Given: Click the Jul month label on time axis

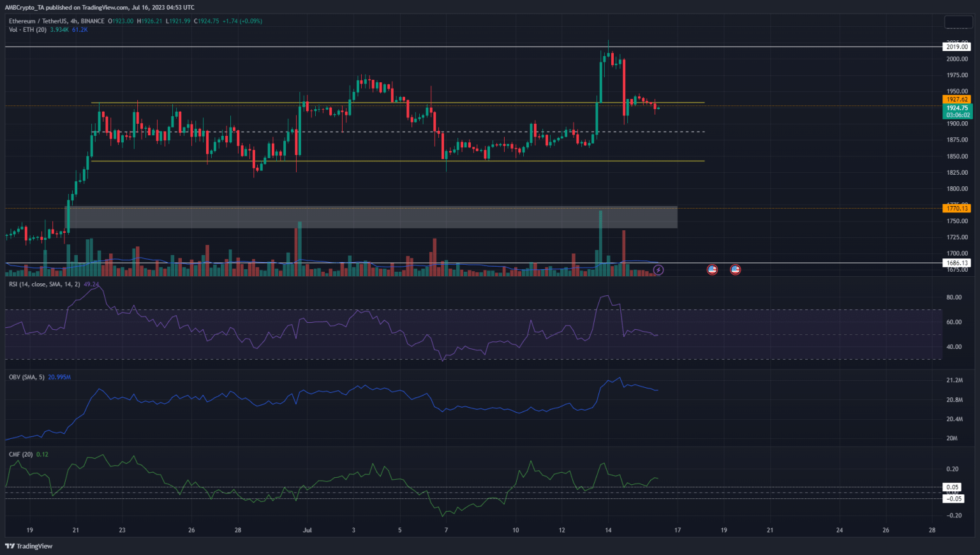Looking at the screenshot, I should coord(308,530).
